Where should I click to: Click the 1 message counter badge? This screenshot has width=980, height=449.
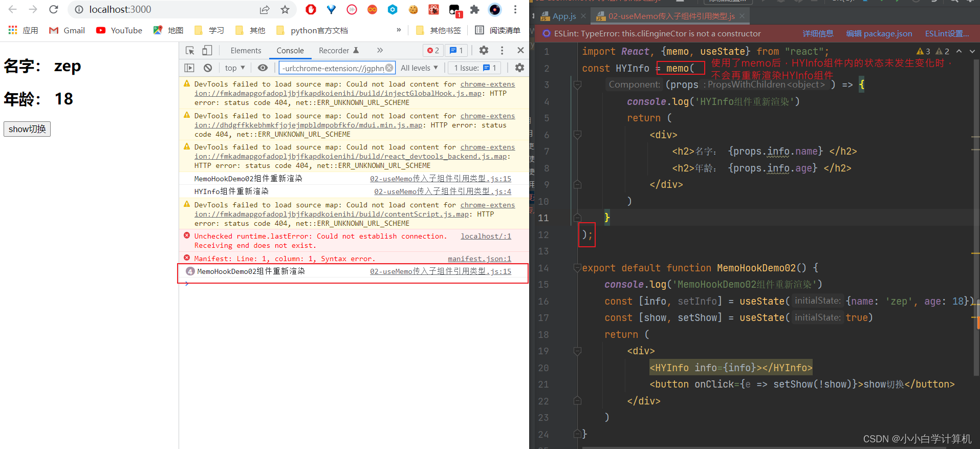[456, 50]
